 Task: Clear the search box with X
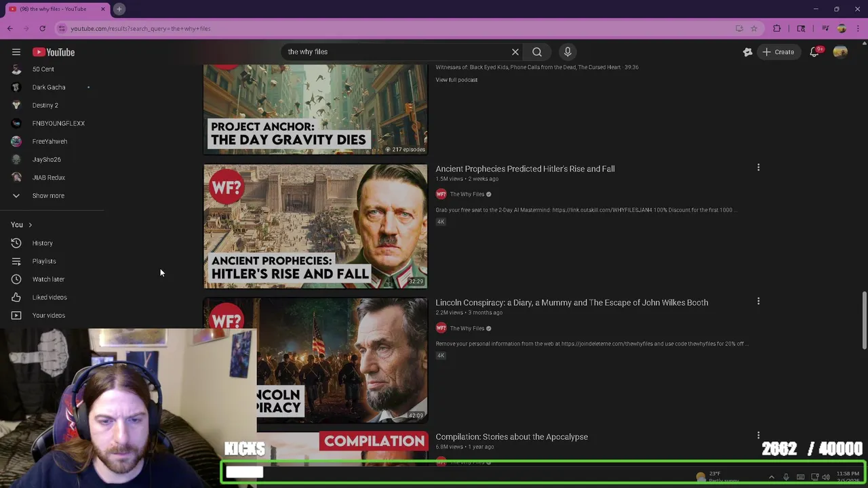515,52
